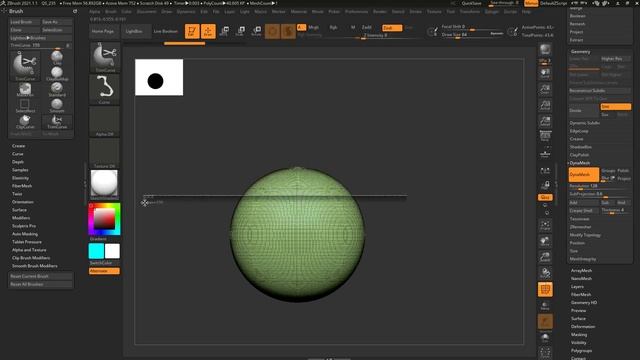Choose the MatchMaker brush

tap(25, 89)
